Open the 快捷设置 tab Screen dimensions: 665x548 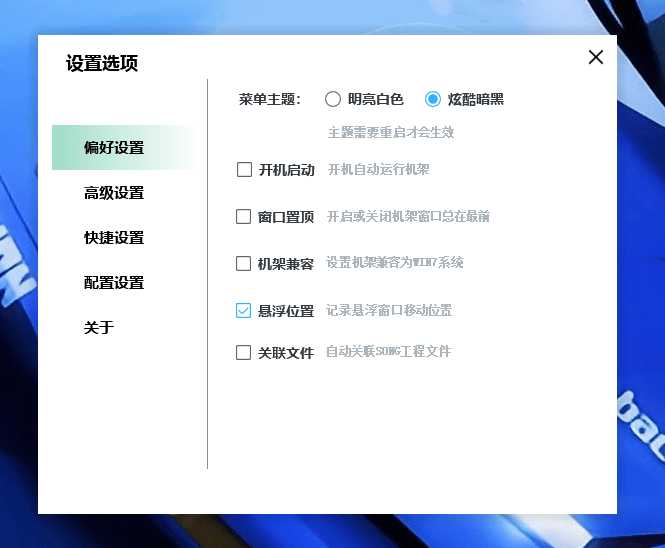pyautogui.click(x=114, y=238)
